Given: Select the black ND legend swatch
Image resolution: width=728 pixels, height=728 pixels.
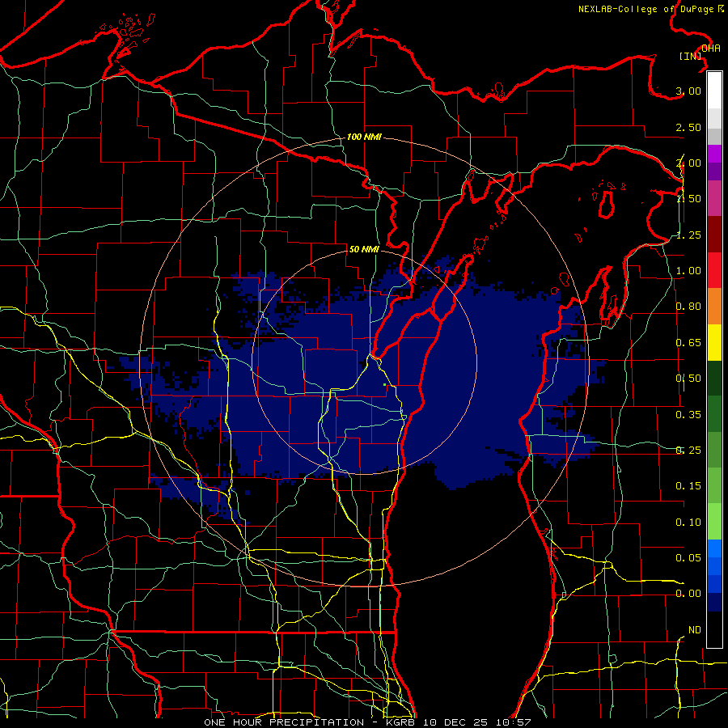Looking at the screenshot, I should pos(714,629).
